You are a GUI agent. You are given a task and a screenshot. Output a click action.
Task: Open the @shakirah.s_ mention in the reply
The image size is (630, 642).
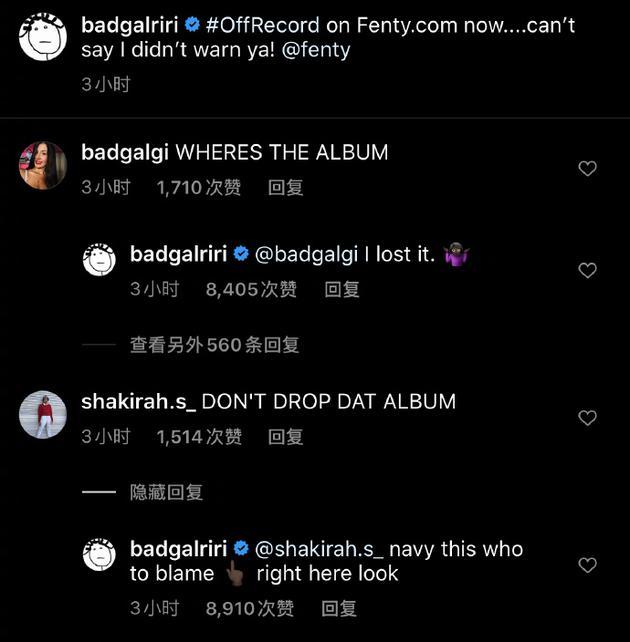[320, 549]
